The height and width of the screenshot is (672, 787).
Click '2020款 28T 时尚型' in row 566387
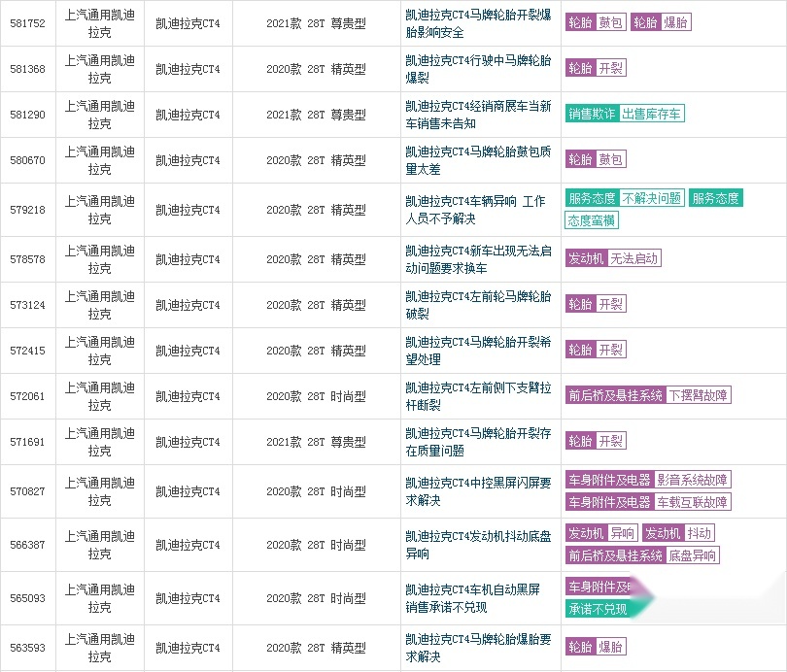point(316,545)
